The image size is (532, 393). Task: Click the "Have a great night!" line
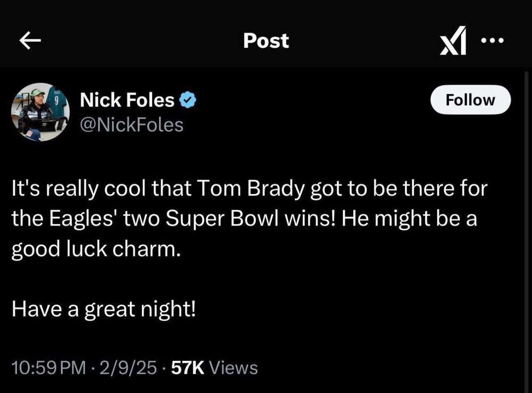(x=104, y=309)
